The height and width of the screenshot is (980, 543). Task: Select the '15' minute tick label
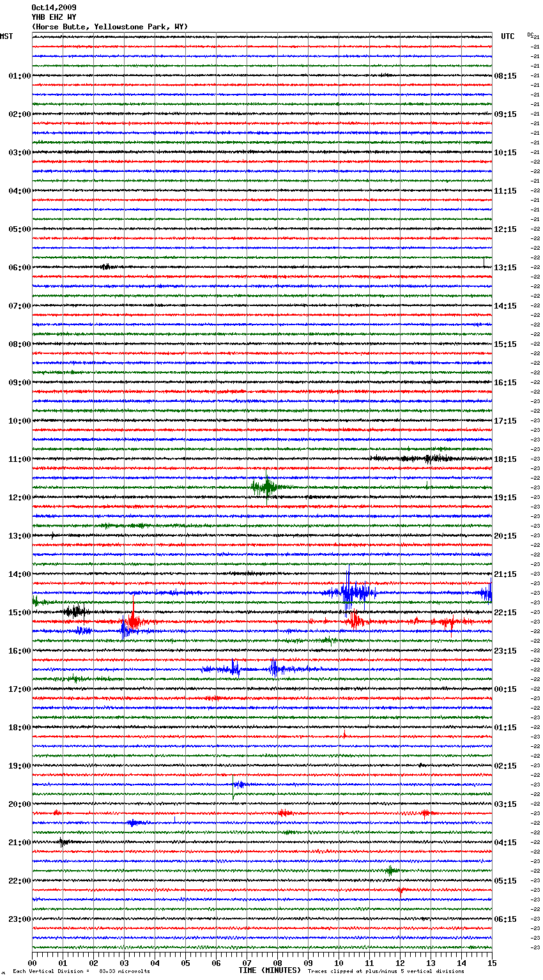click(491, 963)
